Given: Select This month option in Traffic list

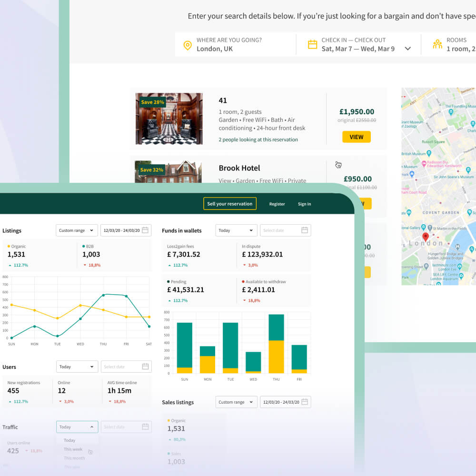Looking at the screenshot, I should (x=74, y=458).
